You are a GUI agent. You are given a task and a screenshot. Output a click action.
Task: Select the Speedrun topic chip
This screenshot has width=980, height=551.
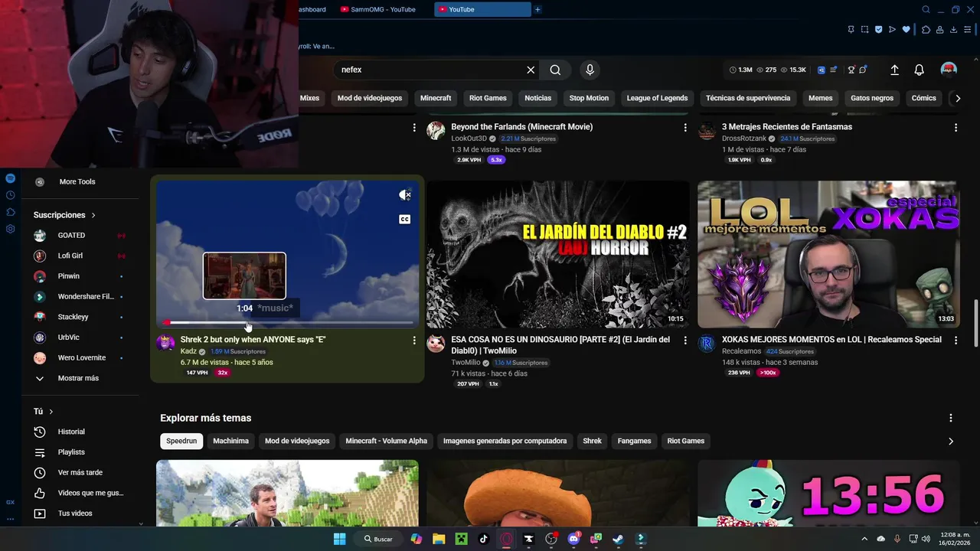click(x=181, y=441)
